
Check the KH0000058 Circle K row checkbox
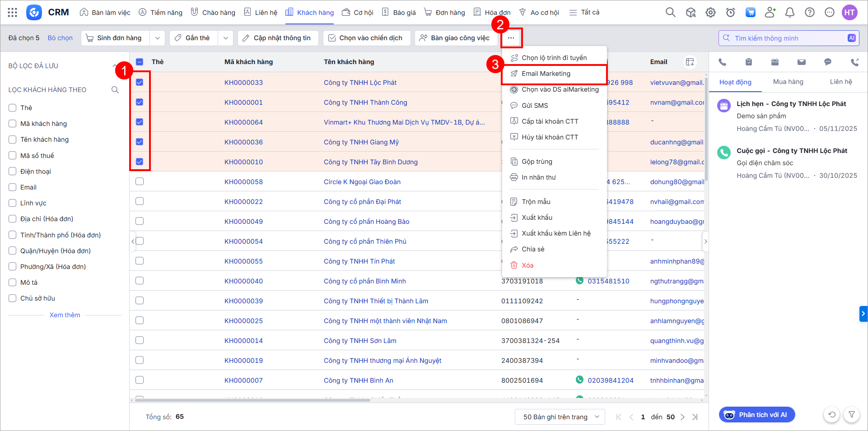coord(140,181)
